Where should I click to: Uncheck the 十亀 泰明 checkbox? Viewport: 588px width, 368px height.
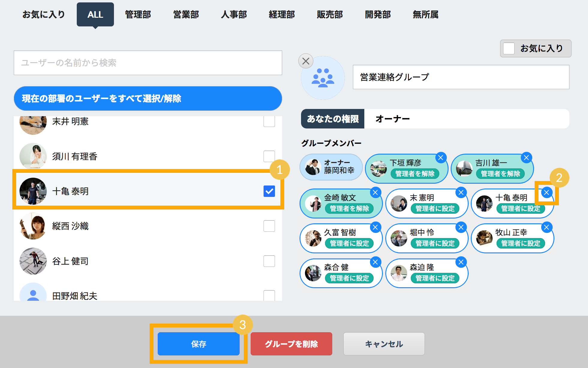[x=269, y=191]
